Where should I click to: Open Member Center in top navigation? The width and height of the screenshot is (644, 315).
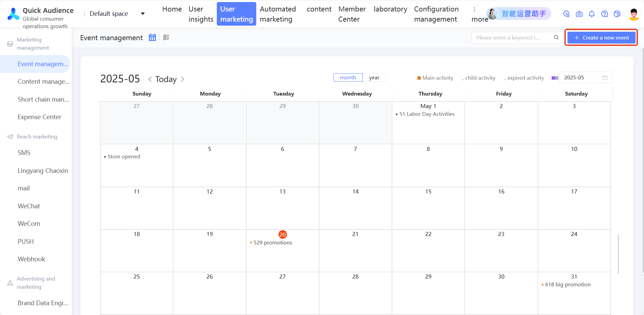(x=352, y=14)
